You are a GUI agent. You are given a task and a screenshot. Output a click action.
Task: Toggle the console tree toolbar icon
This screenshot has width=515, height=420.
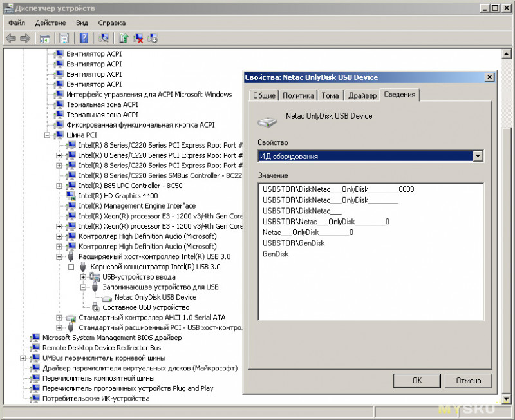pyautogui.click(x=44, y=39)
